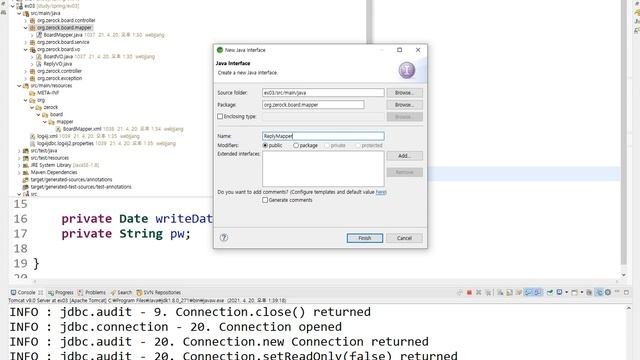
Task: Switch to SVN Repositories tab
Action: (x=159, y=292)
